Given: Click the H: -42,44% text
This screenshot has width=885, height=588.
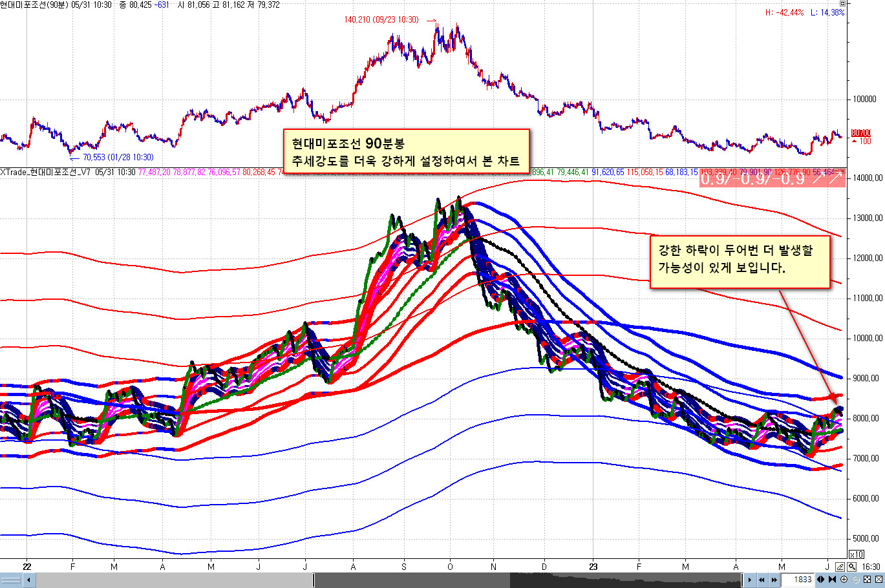Looking at the screenshot, I should click(x=784, y=13).
